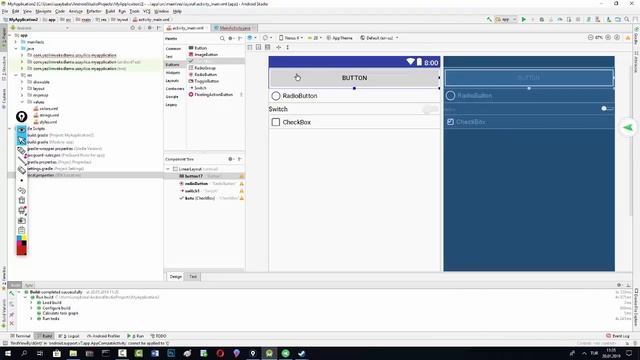640x360 pixels.
Task: Tick the CheckBox in blueprint view
Action: pos(451,122)
